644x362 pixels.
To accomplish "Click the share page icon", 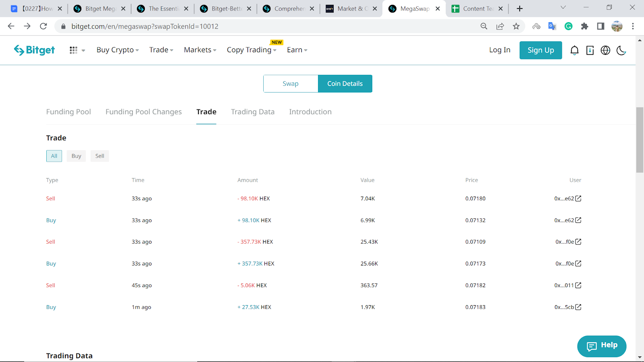I will click(500, 26).
